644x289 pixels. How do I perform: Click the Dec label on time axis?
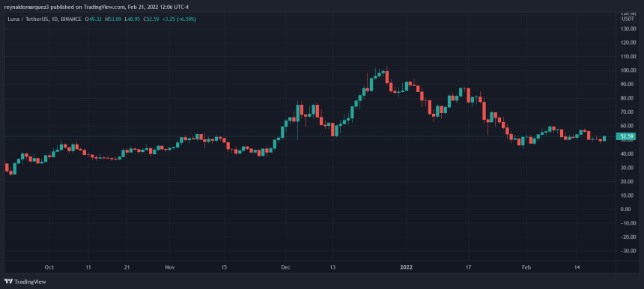pyautogui.click(x=286, y=267)
